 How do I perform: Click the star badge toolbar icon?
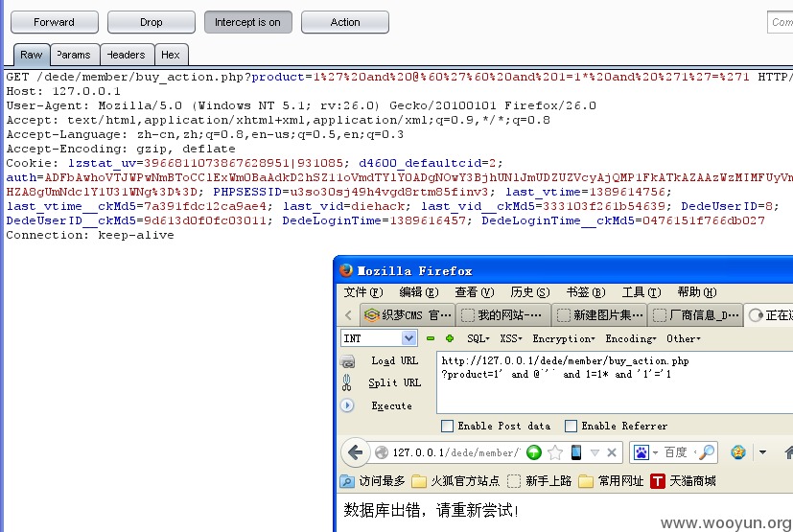click(738, 451)
